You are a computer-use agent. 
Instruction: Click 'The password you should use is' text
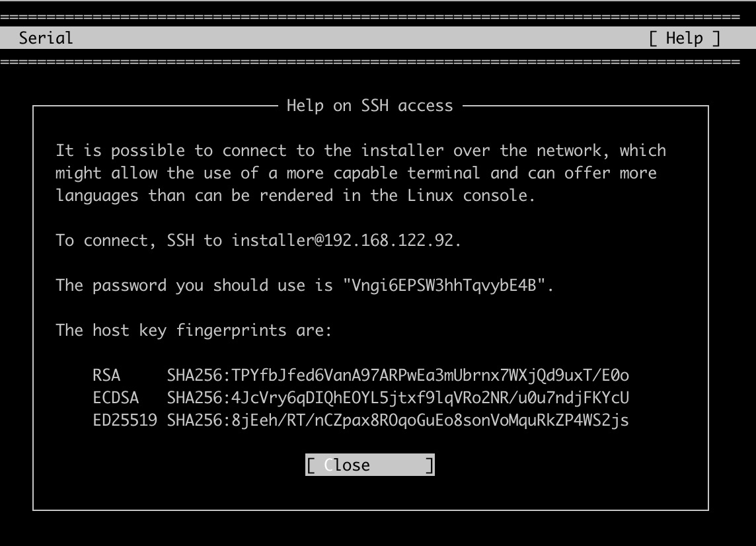194,285
